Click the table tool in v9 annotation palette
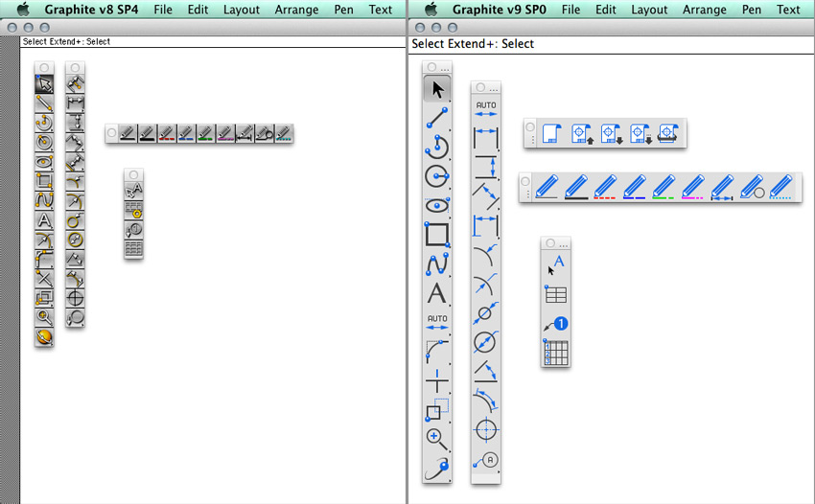This screenshot has height=504, width=815. pos(555,294)
